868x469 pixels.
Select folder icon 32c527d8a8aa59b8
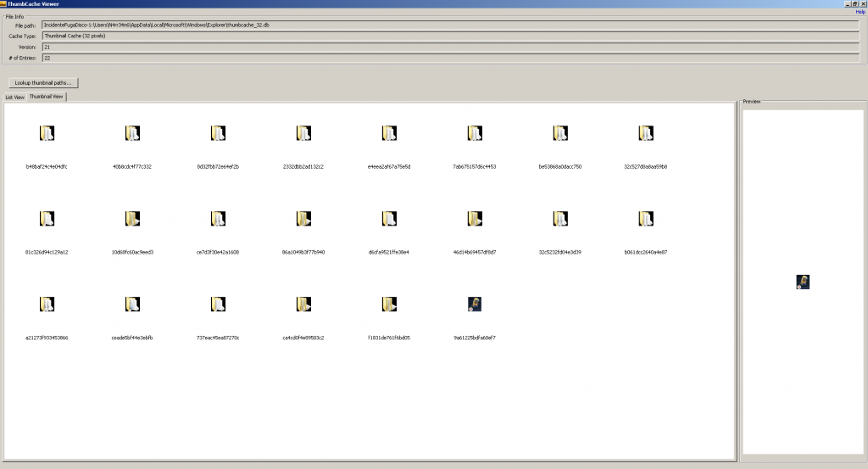click(645, 133)
